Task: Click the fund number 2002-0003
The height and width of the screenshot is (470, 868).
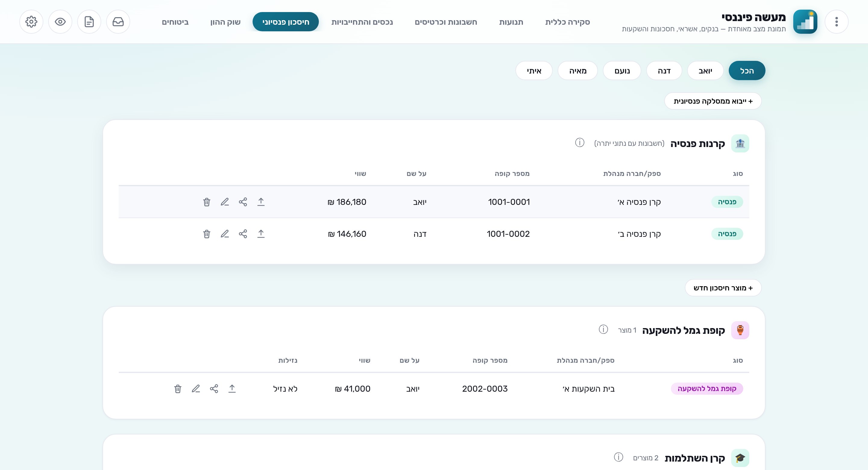Action: click(x=485, y=389)
